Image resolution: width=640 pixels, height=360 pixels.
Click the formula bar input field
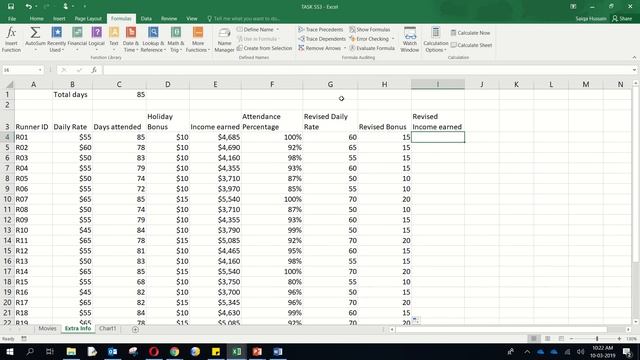[x=367, y=70]
